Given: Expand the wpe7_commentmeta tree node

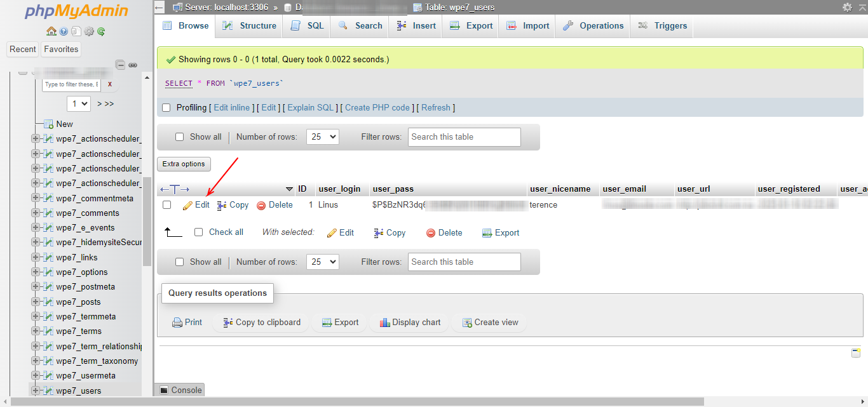Looking at the screenshot, I should [x=35, y=199].
